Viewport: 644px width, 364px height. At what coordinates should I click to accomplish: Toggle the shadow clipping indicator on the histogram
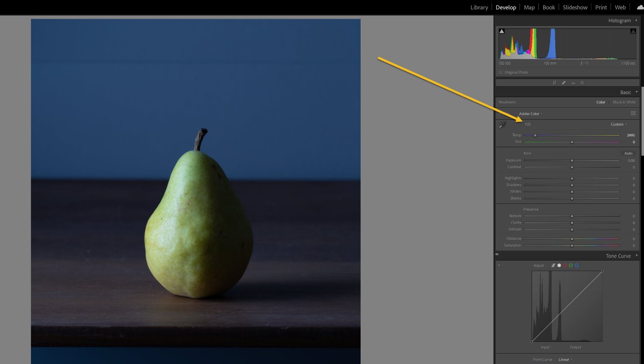click(x=501, y=30)
